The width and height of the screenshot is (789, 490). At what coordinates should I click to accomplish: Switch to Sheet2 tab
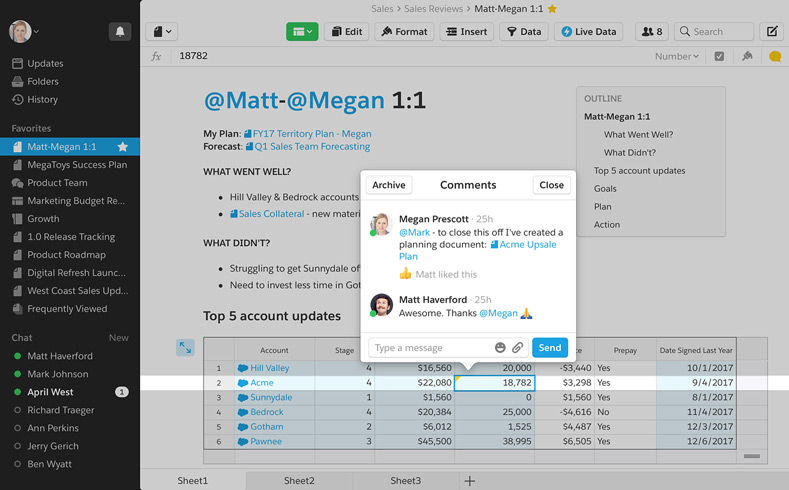[x=299, y=480]
